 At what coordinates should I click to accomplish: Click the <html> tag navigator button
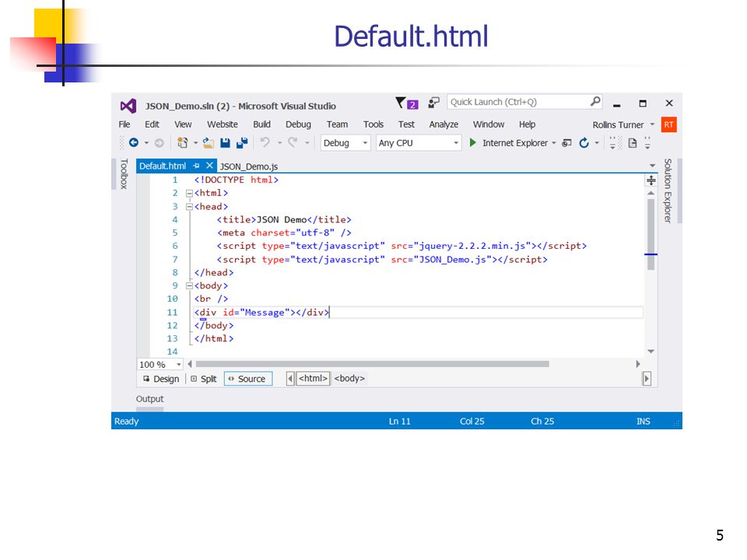(313, 379)
